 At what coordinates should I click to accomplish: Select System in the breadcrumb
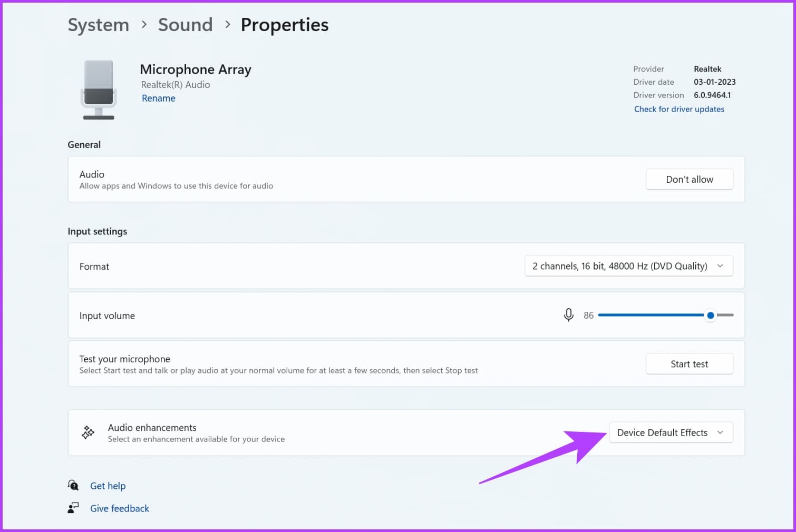coord(98,24)
